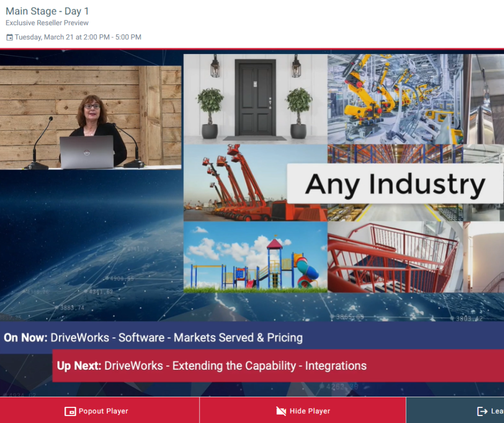Viewport: 504px width, 423px height.
Task: Click the Popout Player button
Action: coord(99,411)
